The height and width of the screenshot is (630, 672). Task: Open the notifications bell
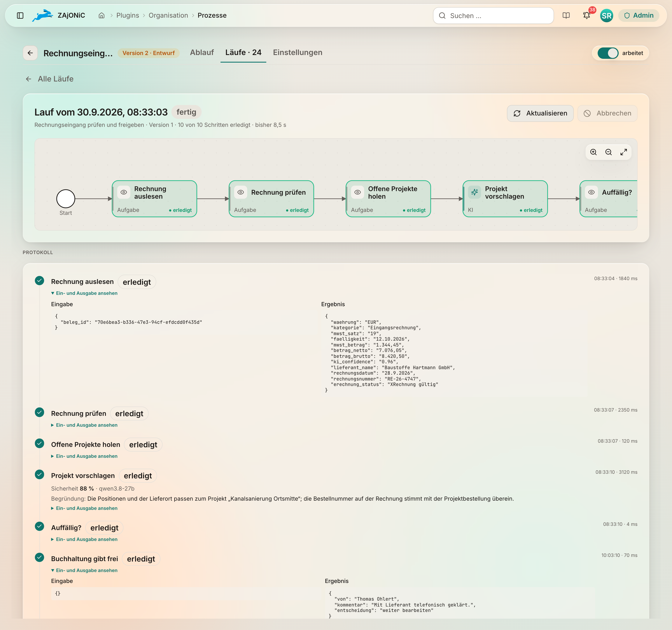[x=587, y=16]
